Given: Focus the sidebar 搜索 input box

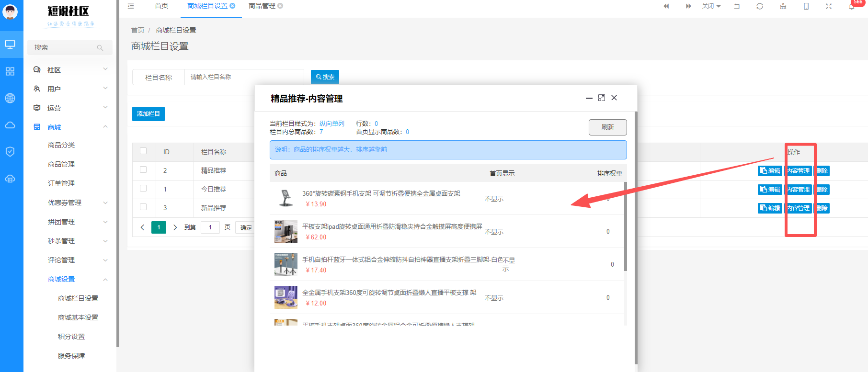Looking at the screenshot, I should [70, 48].
